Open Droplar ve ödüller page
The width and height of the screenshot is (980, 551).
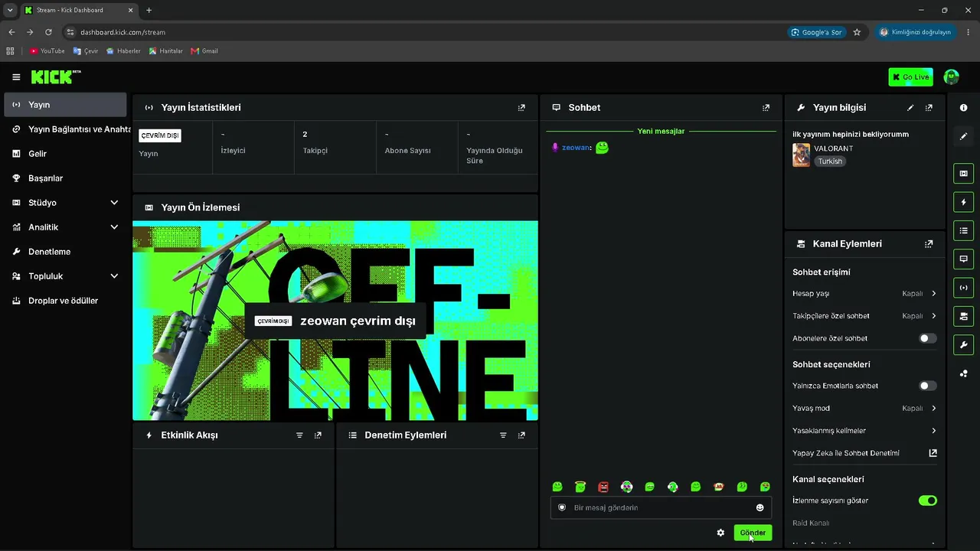[65, 301]
